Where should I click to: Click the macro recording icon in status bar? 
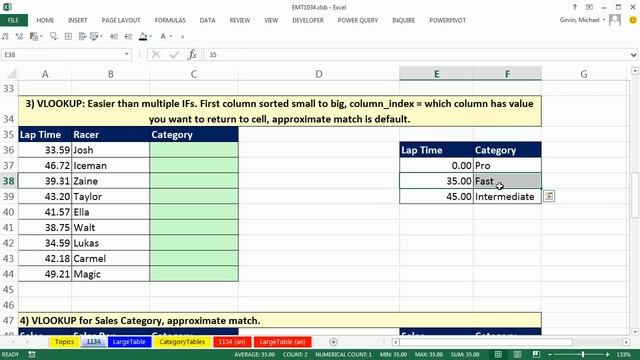point(31,355)
